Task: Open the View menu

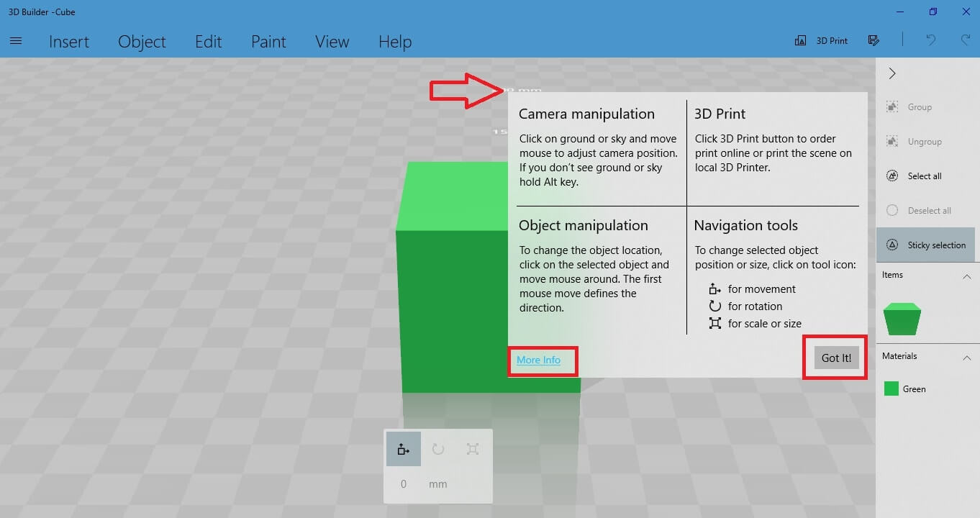Action: point(332,42)
